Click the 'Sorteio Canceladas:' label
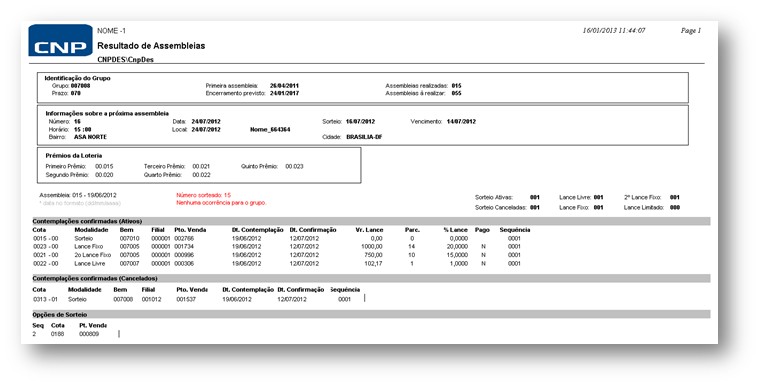 [501, 208]
